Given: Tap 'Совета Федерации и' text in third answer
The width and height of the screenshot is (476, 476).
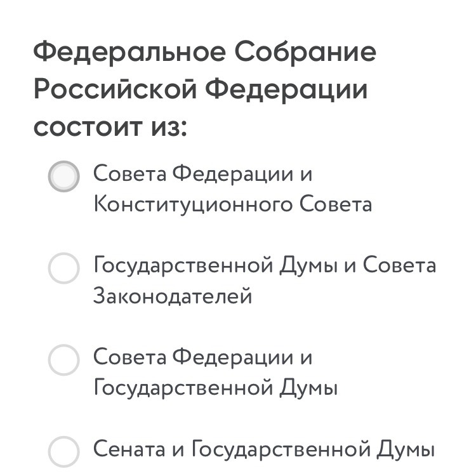Looking at the screenshot, I should coord(203,357).
